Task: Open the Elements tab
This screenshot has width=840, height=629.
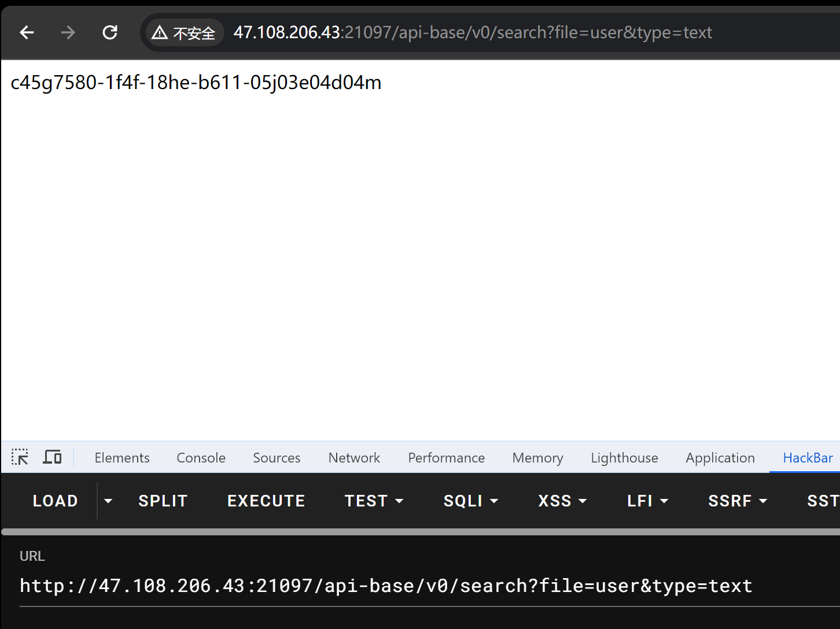Action: point(122,458)
